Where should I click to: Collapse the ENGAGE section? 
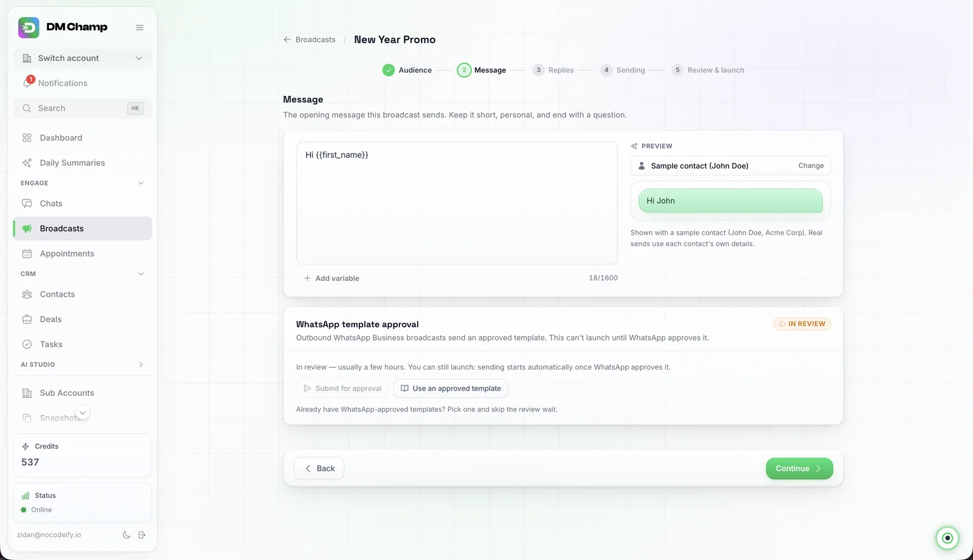(x=141, y=183)
